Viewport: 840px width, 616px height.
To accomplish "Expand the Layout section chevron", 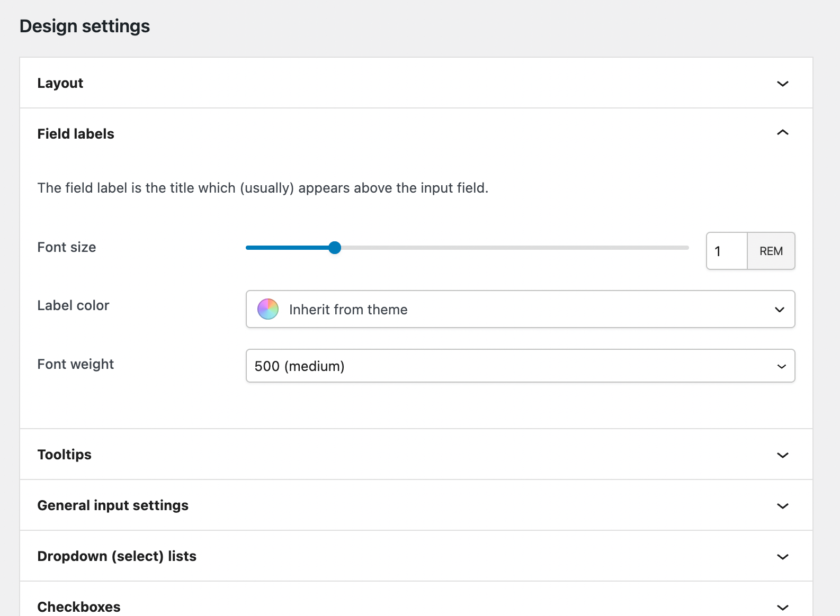I will pyautogui.click(x=782, y=84).
